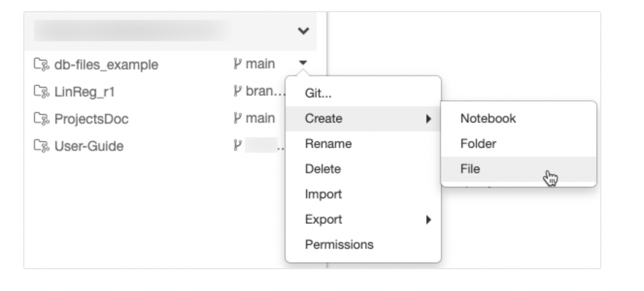Image resolution: width=644 pixels, height=291 pixels.
Task: Collapse the header chevron at panel top
Action: 303,30
